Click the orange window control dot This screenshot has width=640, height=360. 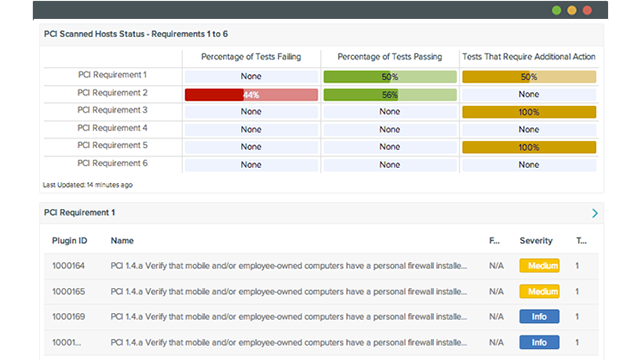[x=572, y=10]
